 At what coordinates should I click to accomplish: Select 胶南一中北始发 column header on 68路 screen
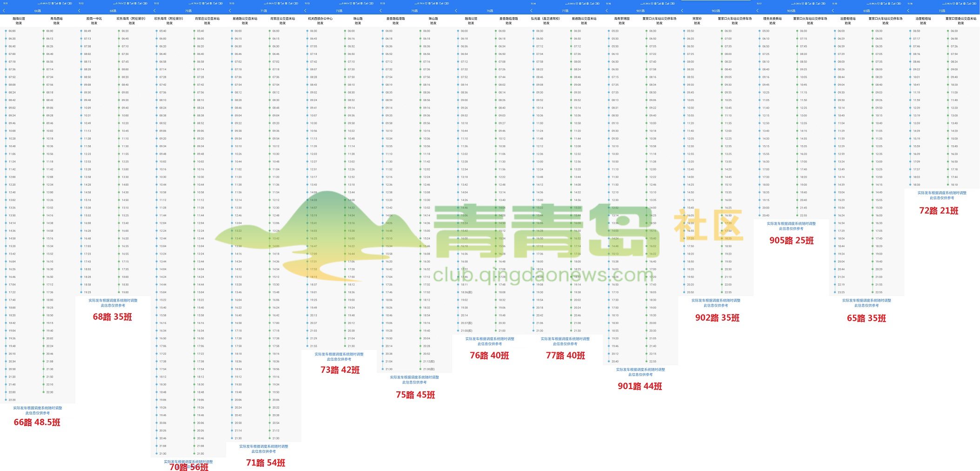tap(94, 21)
